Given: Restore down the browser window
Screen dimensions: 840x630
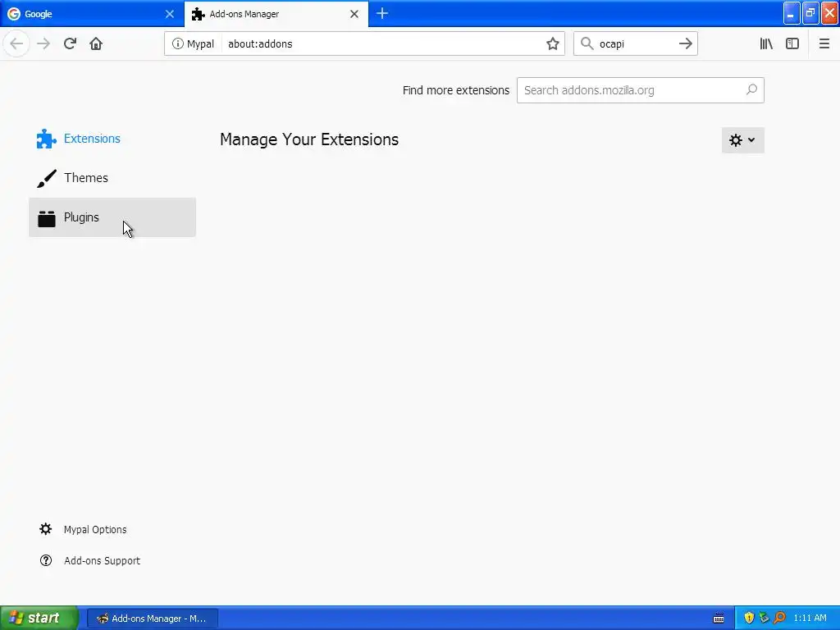Looking at the screenshot, I should coord(810,13).
